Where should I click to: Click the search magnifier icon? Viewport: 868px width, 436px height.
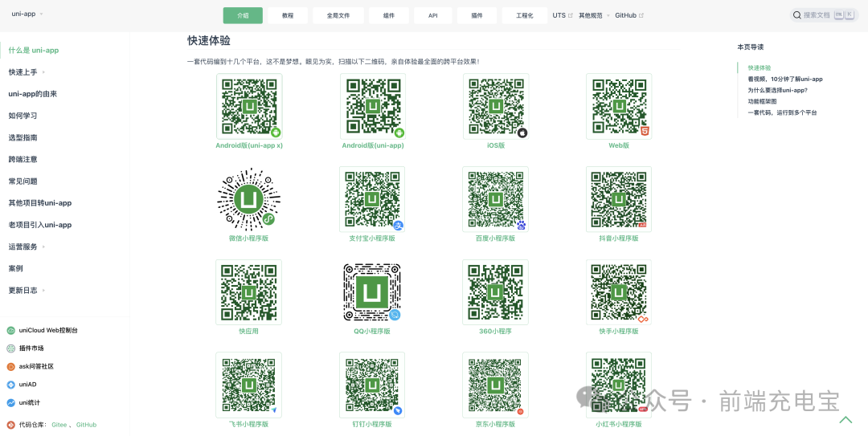796,15
